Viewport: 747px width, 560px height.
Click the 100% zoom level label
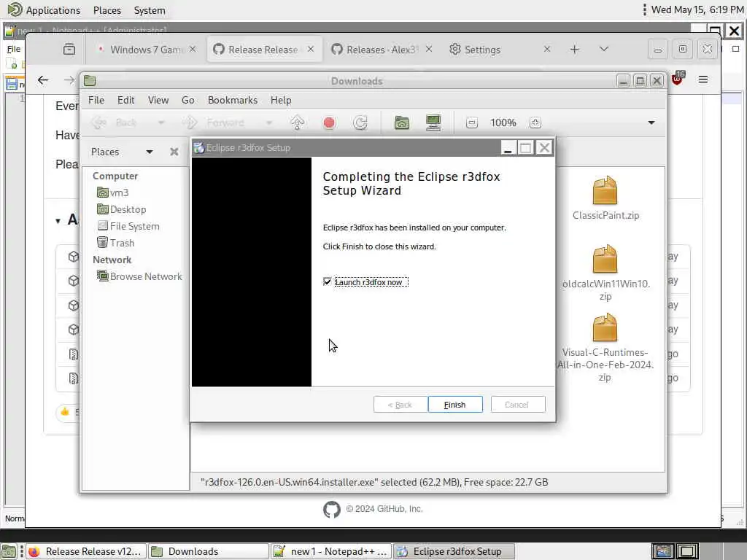503,122
